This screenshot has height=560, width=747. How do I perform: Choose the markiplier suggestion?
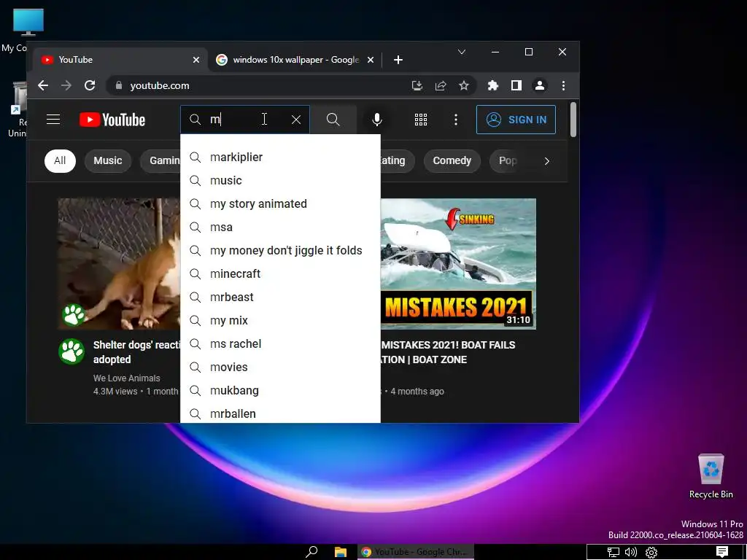pos(281,157)
